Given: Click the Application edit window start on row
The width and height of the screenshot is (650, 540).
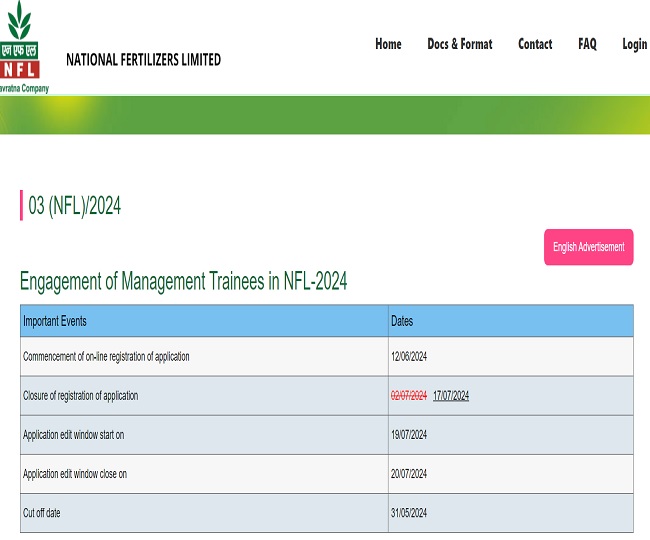Looking at the screenshot, I should [x=73, y=435].
